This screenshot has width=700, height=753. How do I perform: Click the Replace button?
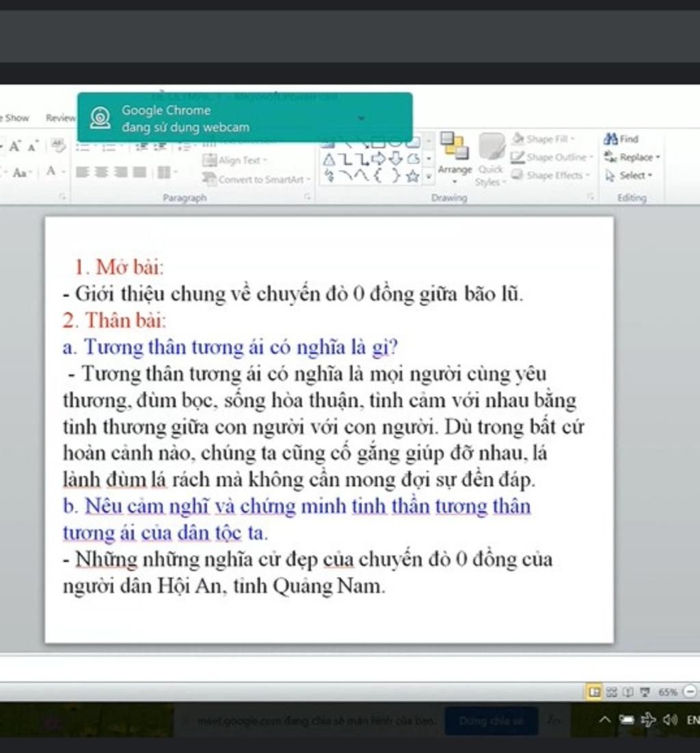point(632,157)
